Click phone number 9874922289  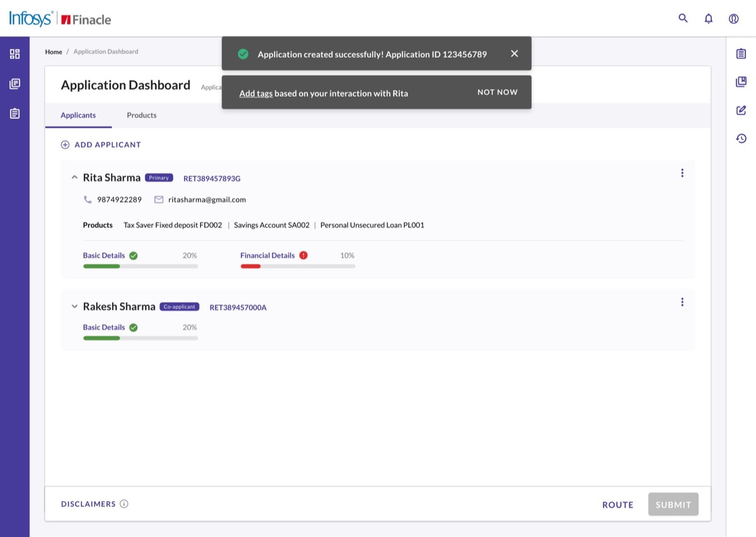tap(120, 200)
